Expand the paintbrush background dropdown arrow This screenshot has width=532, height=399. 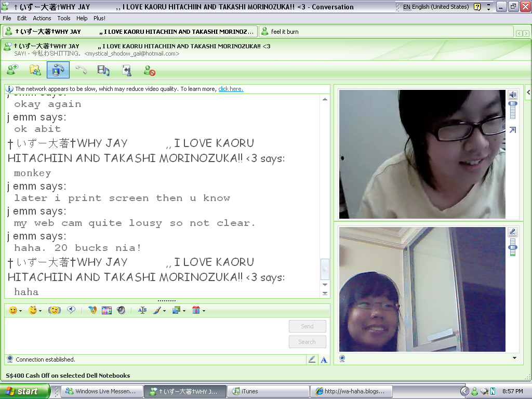(x=165, y=311)
